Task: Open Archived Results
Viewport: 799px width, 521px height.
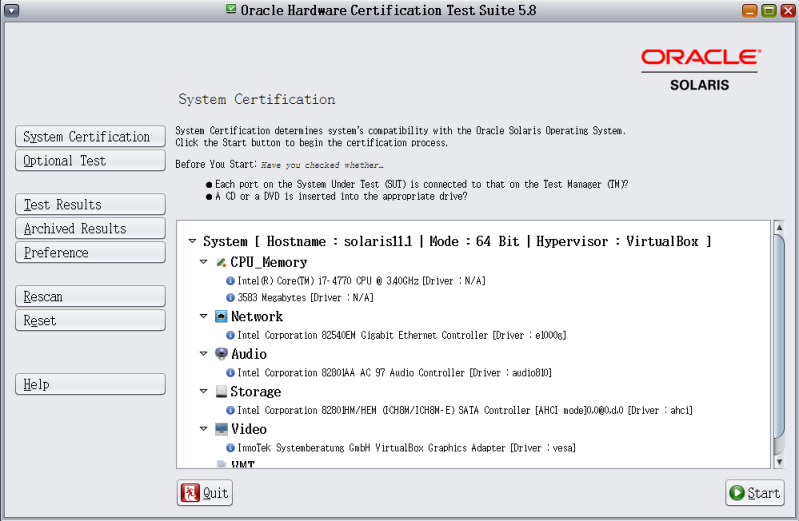Action: click(90, 228)
